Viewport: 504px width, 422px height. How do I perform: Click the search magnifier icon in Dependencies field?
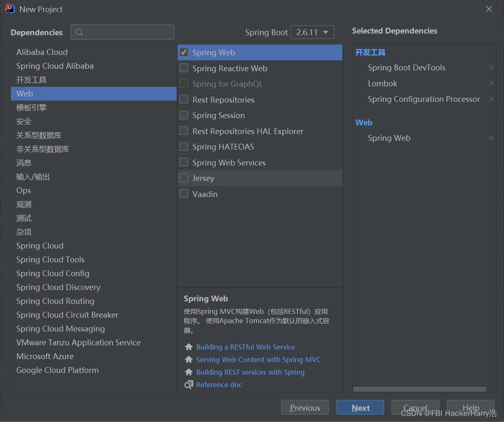coord(80,32)
